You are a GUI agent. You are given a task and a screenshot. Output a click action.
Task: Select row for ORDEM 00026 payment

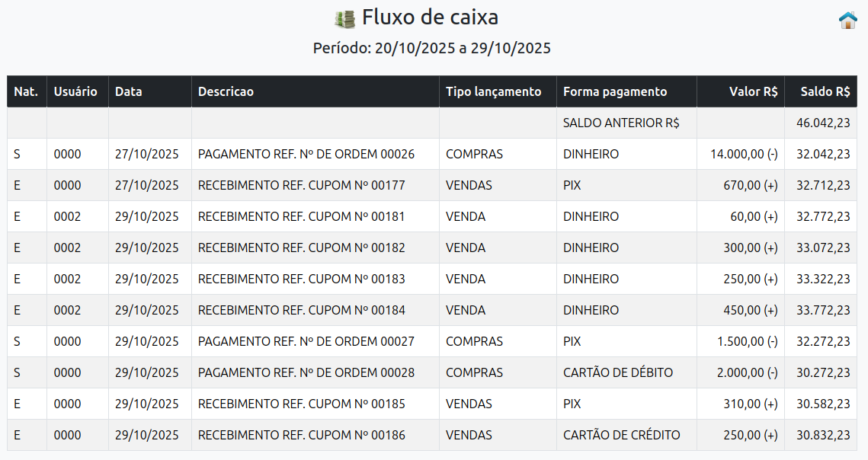point(306,154)
